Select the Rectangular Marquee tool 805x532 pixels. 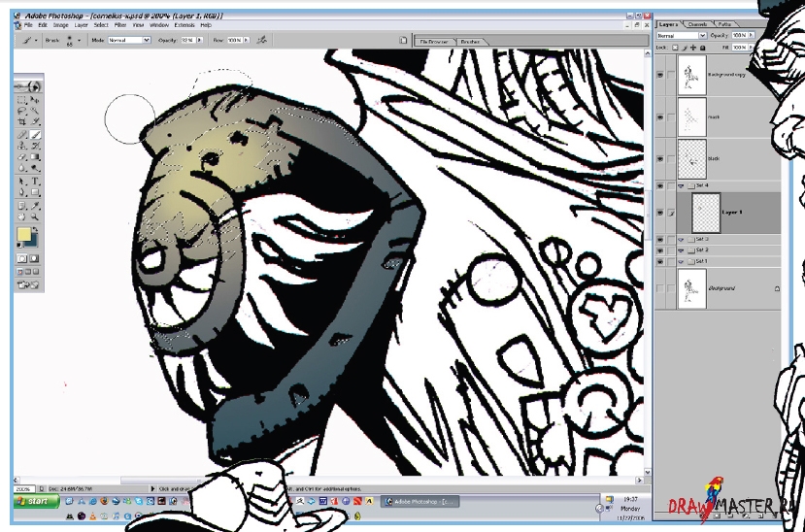point(22,100)
